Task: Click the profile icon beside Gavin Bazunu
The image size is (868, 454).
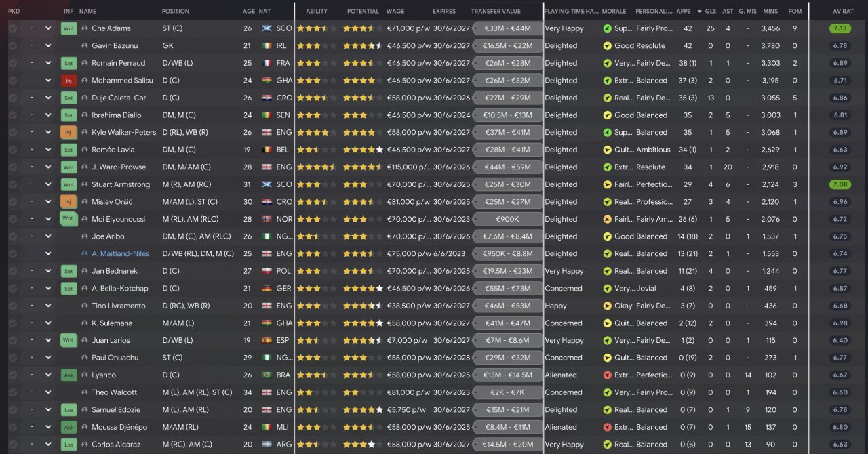Action: [85, 46]
